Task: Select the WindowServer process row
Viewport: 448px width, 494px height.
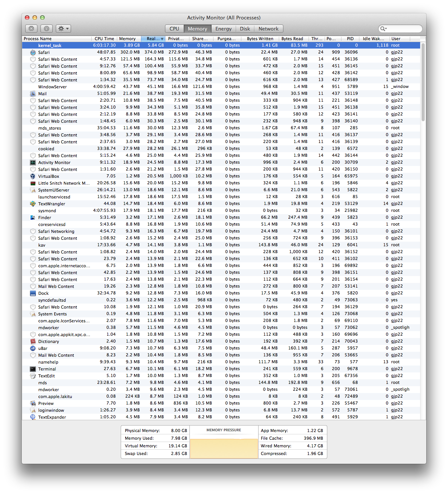Action: click(x=221, y=87)
